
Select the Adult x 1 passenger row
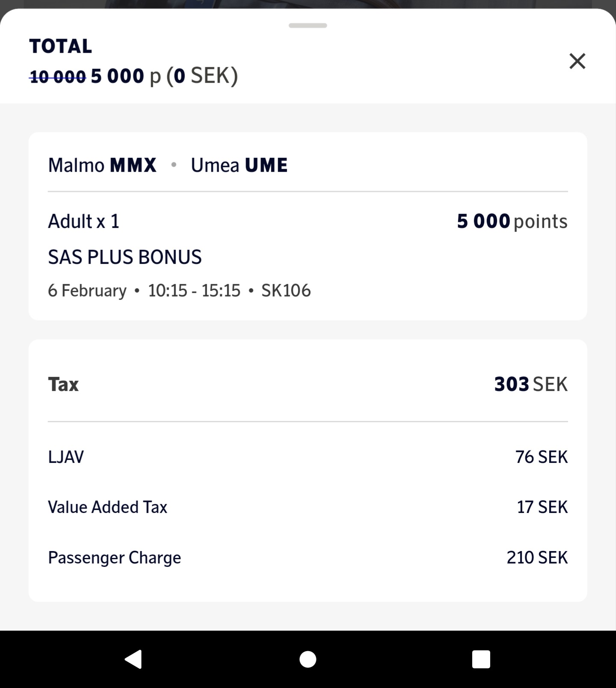point(83,221)
